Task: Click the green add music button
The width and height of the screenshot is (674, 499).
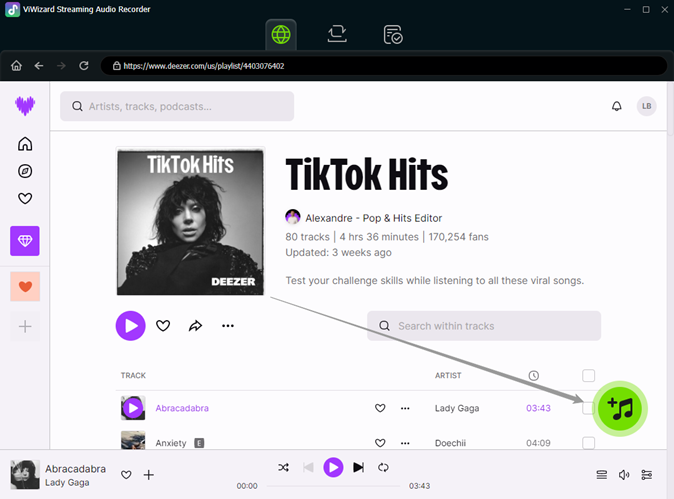Action: coord(620,408)
